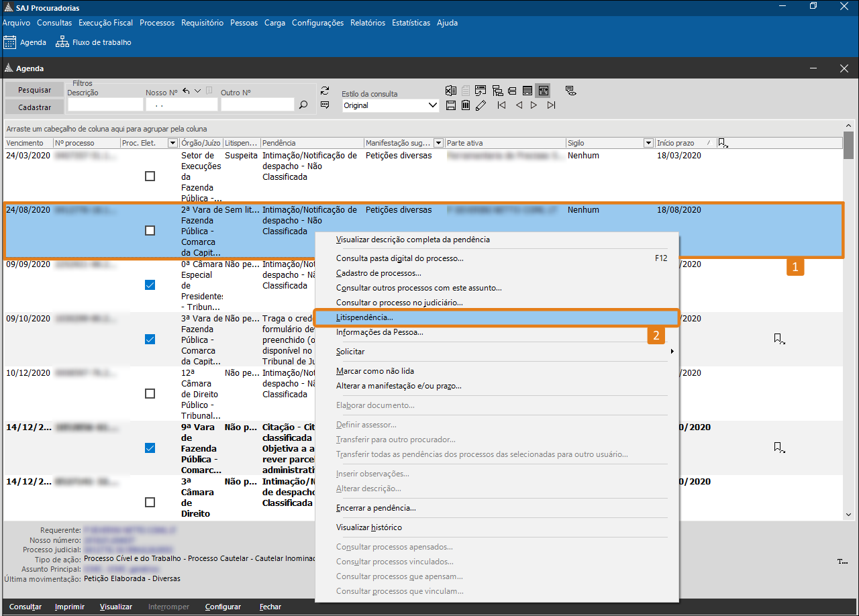Focus the Descrição filter input field
Image resolution: width=859 pixels, height=616 pixels.
click(x=105, y=105)
